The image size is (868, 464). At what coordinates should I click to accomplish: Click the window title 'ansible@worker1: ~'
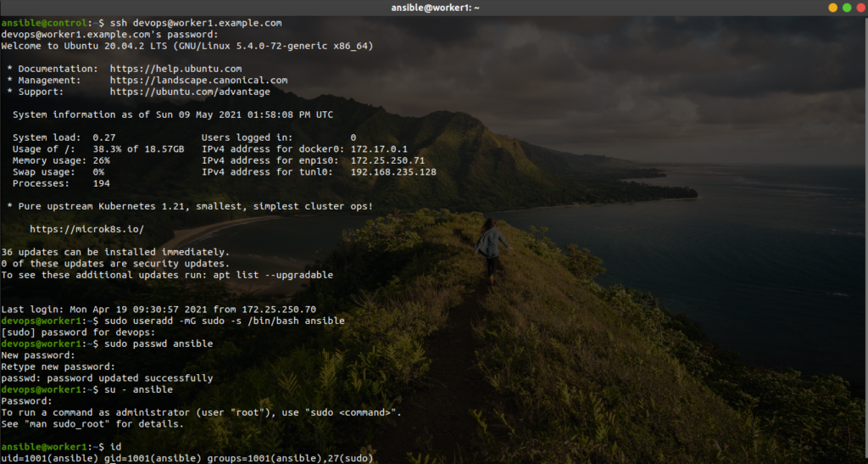click(x=435, y=8)
